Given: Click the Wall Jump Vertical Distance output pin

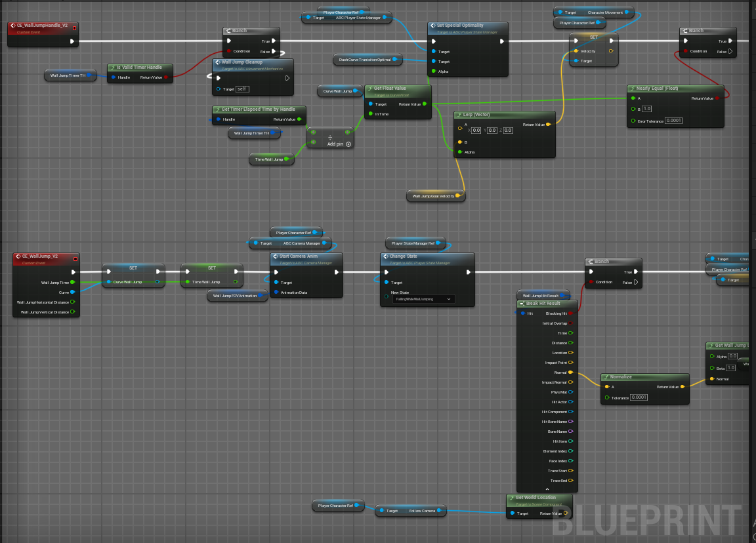Looking at the screenshot, I should 72,312.
